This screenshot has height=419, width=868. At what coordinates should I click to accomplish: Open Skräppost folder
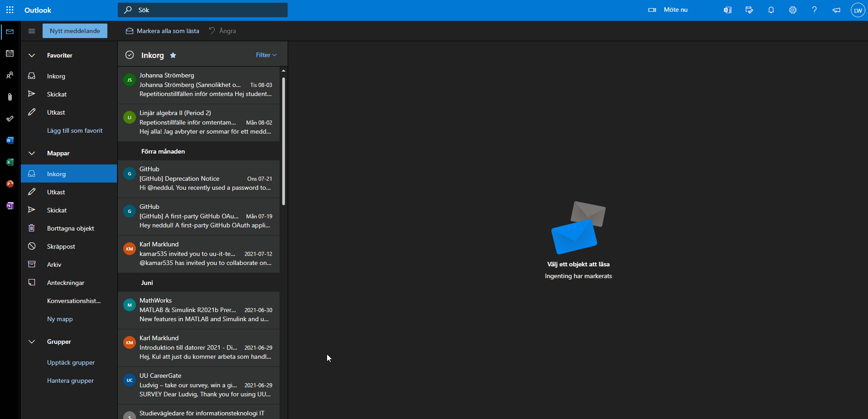click(x=69, y=246)
